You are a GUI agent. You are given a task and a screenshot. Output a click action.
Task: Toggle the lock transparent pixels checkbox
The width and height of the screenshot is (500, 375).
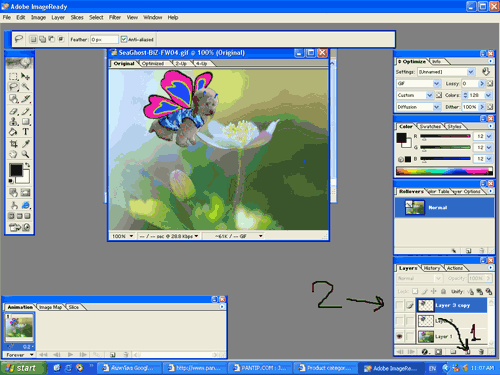pyautogui.click(x=415, y=291)
